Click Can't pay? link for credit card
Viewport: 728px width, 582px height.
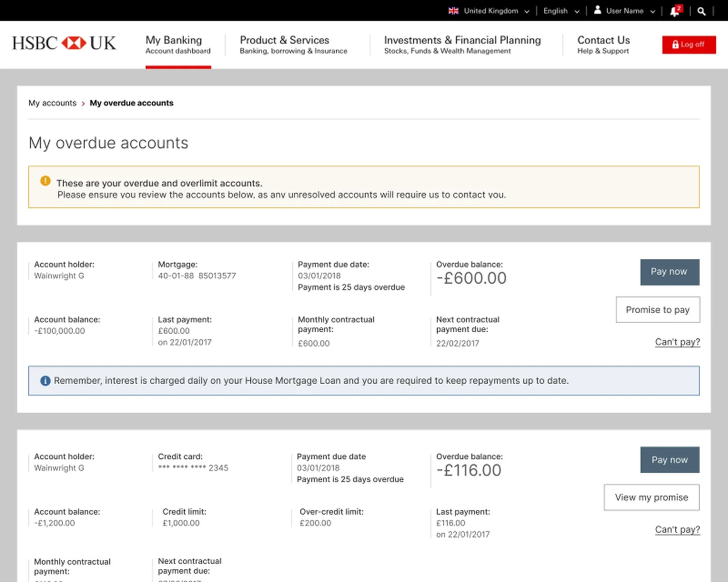pos(677,530)
